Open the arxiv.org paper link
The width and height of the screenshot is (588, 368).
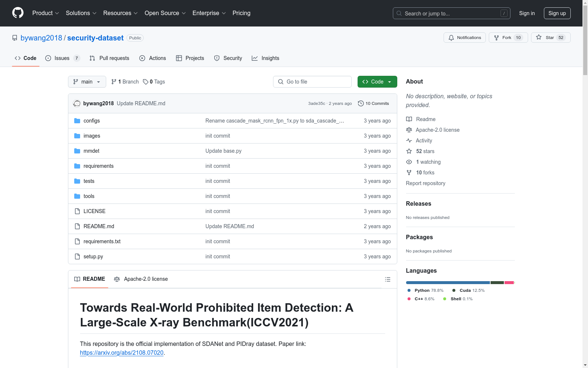[122, 353]
